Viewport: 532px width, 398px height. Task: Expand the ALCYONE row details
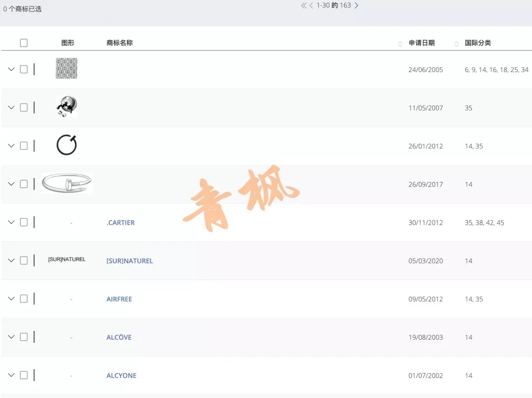[x=11, y=375]
